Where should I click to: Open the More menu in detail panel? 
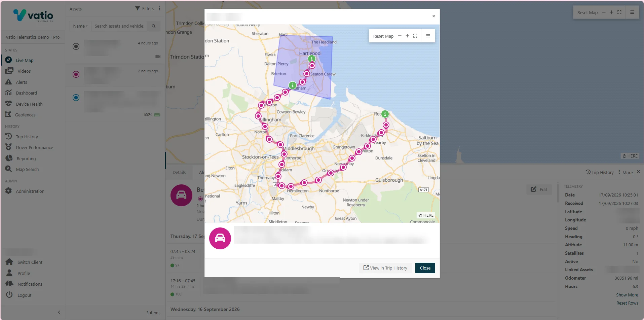[x=626, y=173]
